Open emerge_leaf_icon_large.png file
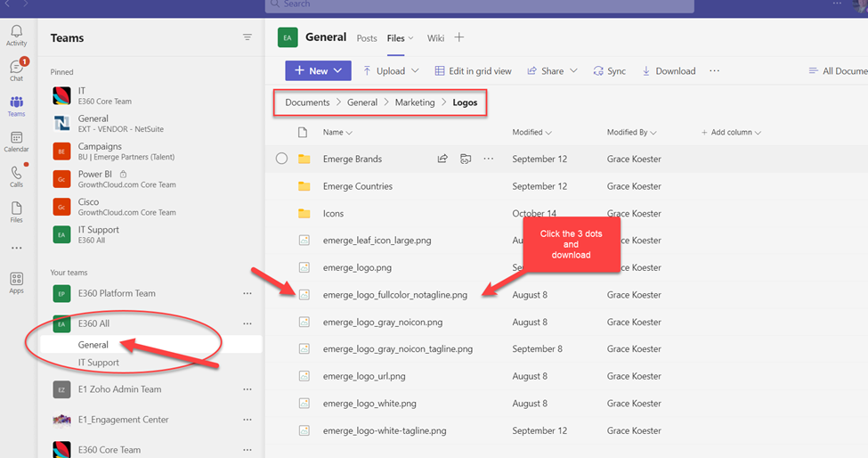868x458 pixels. pos(377,241)
